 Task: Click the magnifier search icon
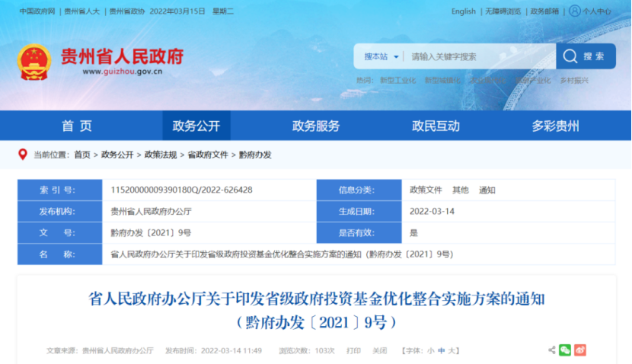pos(570,56)
